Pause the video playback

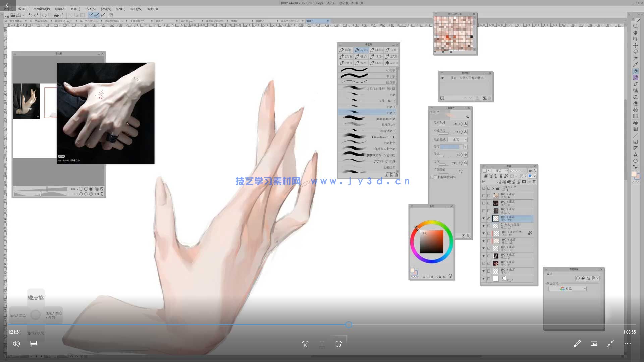(322, 344)
